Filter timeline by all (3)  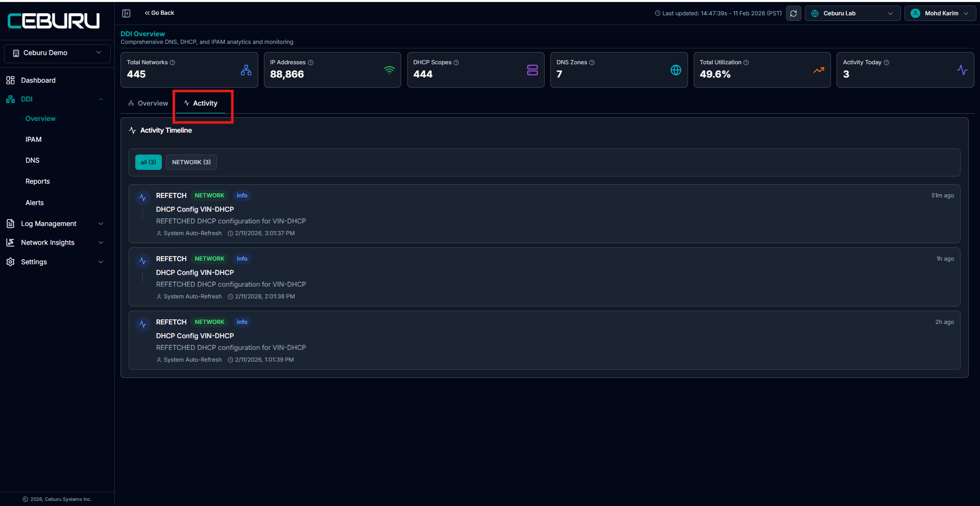(x=149, y=162)
